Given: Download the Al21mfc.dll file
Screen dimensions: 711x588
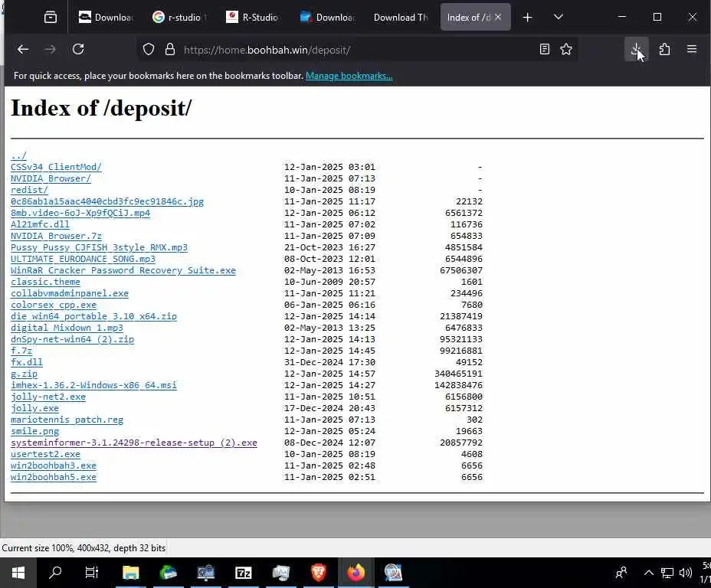Looking at the screenshot, I should [x=41, y=224].
